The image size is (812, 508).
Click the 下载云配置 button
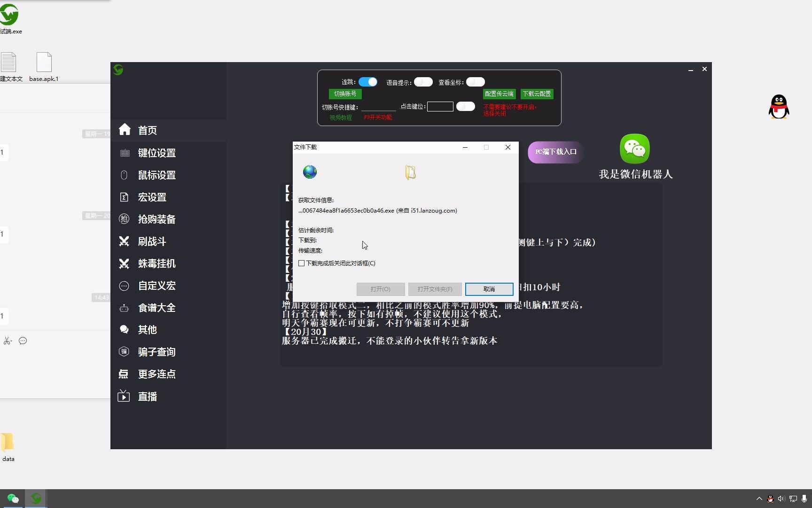tap(537, 94)
